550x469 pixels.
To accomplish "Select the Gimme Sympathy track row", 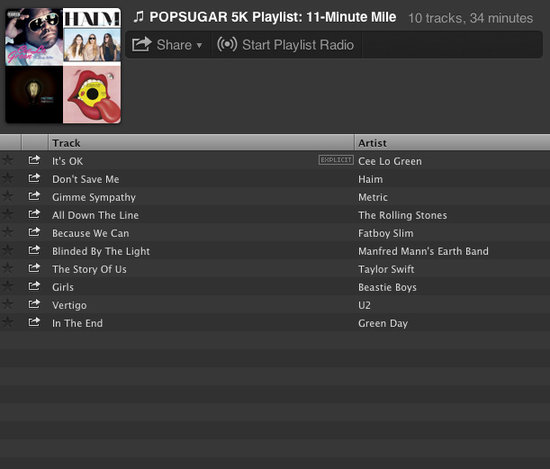I will point(275,197).
